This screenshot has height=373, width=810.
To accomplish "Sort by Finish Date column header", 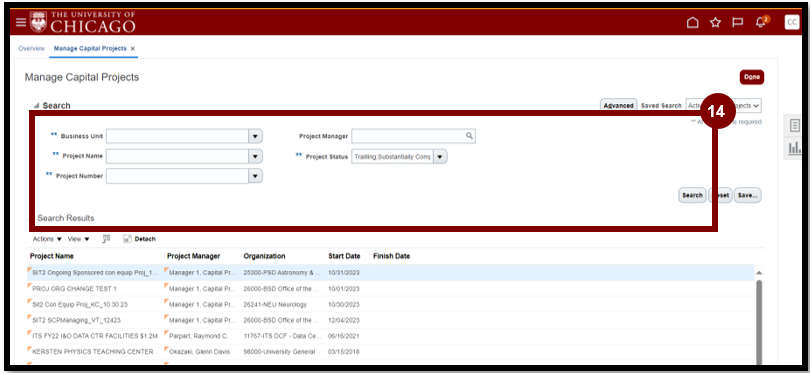I will (392, 256).
